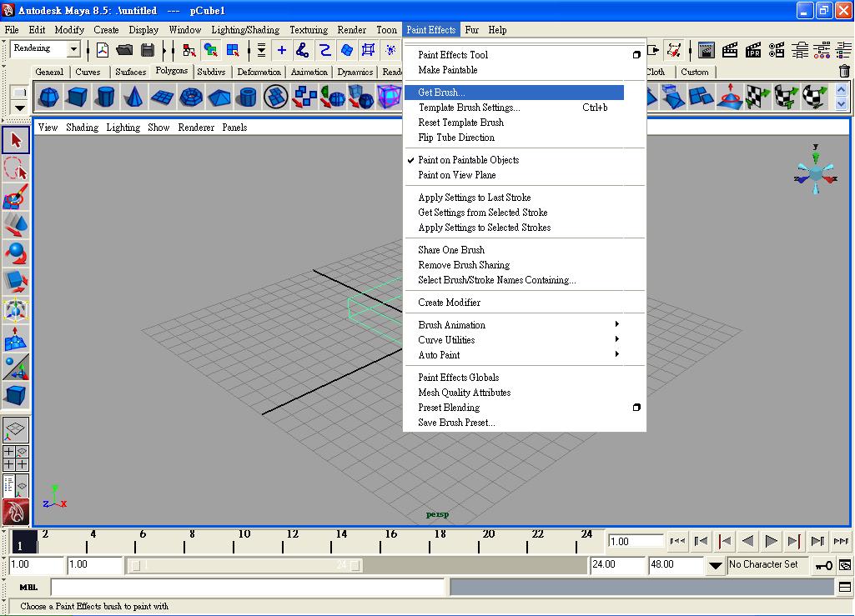Open the character set dropdown arrow
Image resolution: width=855 pixels, height=616 pixels.
pos(716,565)
